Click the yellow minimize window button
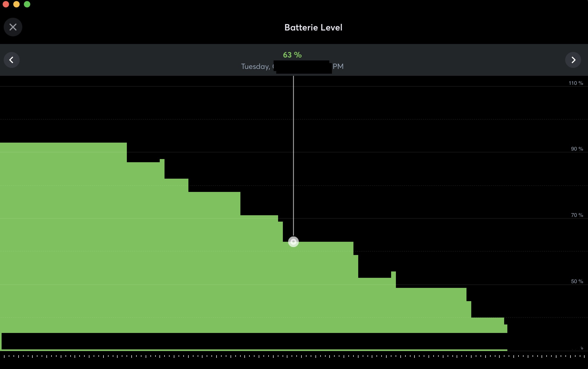Image resolution: width=588 pixels, height=369 pixels. pyautogui.click(x=16, y=4)
